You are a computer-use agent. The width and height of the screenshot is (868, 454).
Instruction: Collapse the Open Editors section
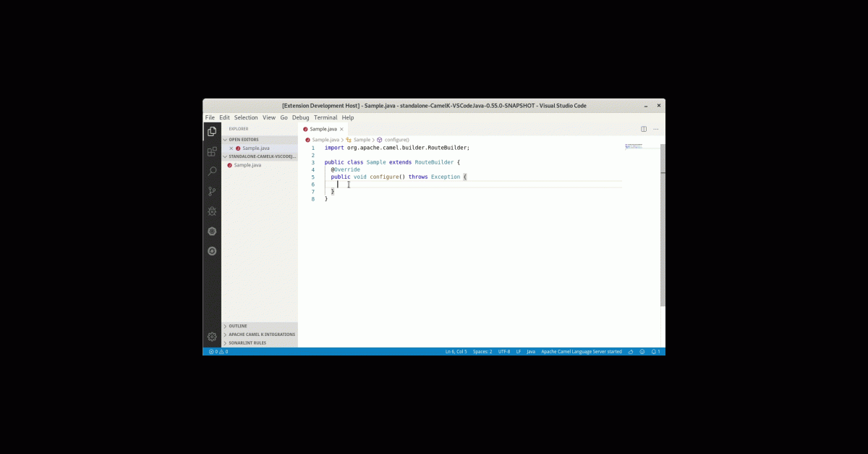[x=244, y=140]
